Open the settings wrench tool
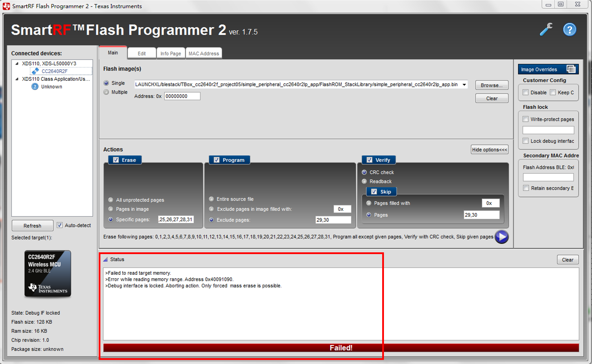The image size is (592, 364). 546,30
